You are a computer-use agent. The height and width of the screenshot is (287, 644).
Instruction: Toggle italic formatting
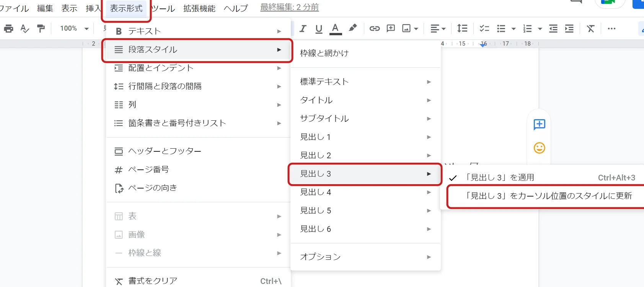click(x=303, y=28)
